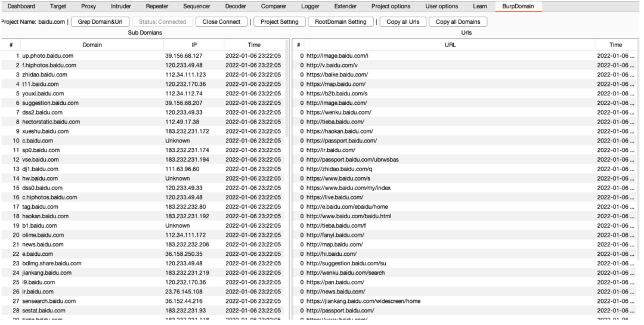Select the Decoder tab
Viewport: 644px width, 325px height.
(x=236, y=6)
